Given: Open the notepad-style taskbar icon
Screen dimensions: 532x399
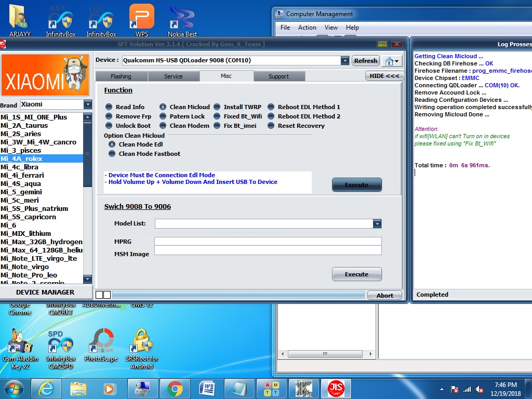Looking at the screenshot, I should click(239, 389).
